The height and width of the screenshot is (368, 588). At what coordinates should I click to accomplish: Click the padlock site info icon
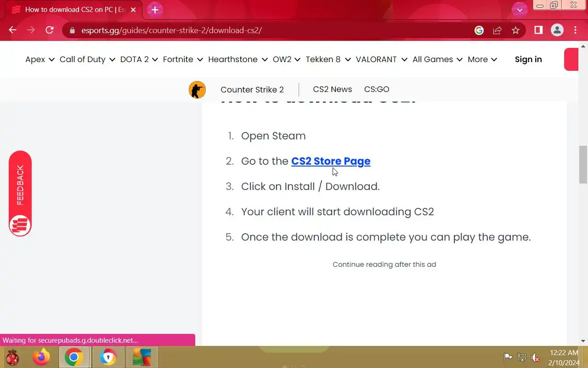pyautogui.click(x=72, y=30)
